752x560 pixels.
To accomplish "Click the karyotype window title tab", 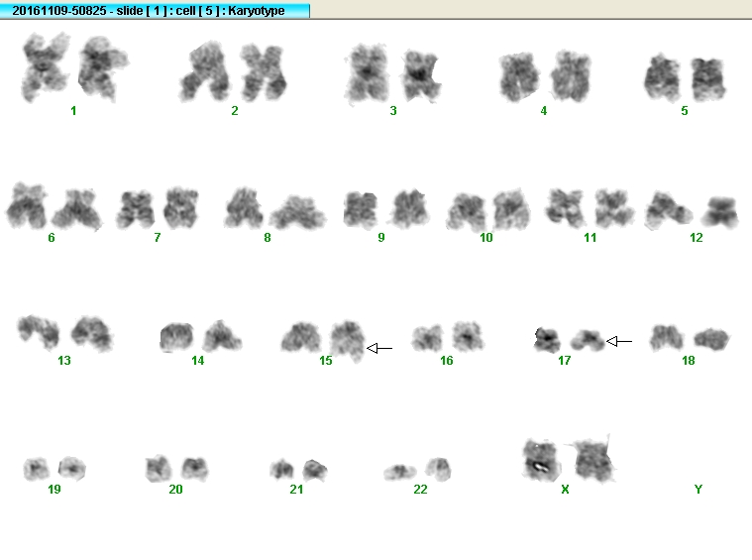I will pyautogui.click(x=155, y=10).
